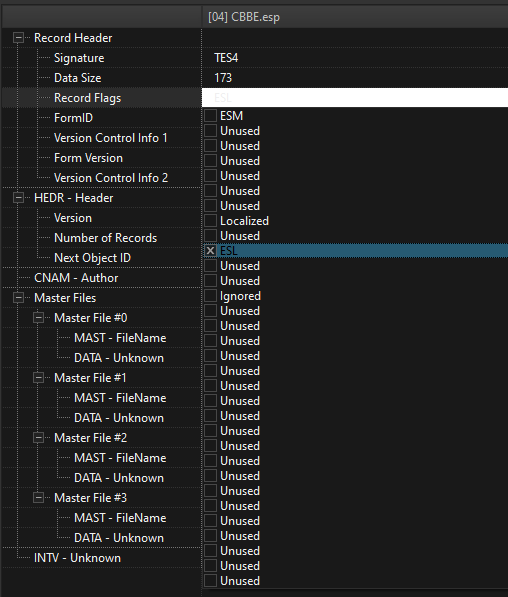The height and width of the screenshot is (597, 508).
Task: Uncheck the ESL flag checkbox
Action: [x=210, y=251]
